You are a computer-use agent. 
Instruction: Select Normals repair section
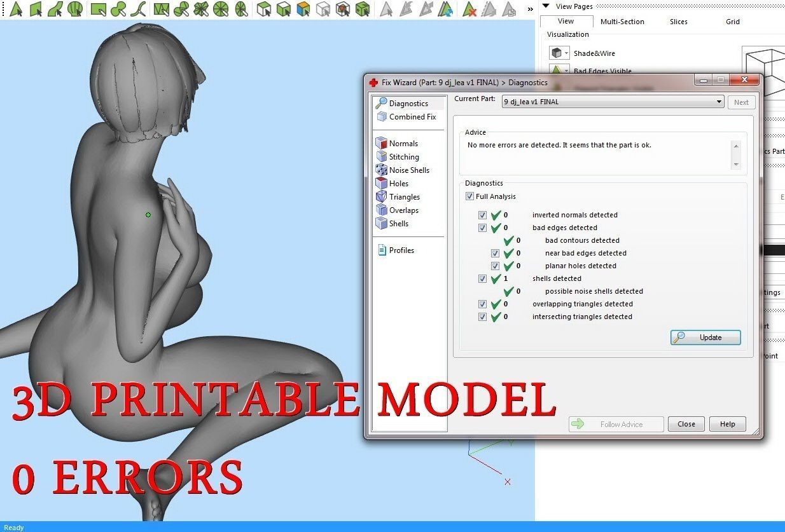coord(397,143)
